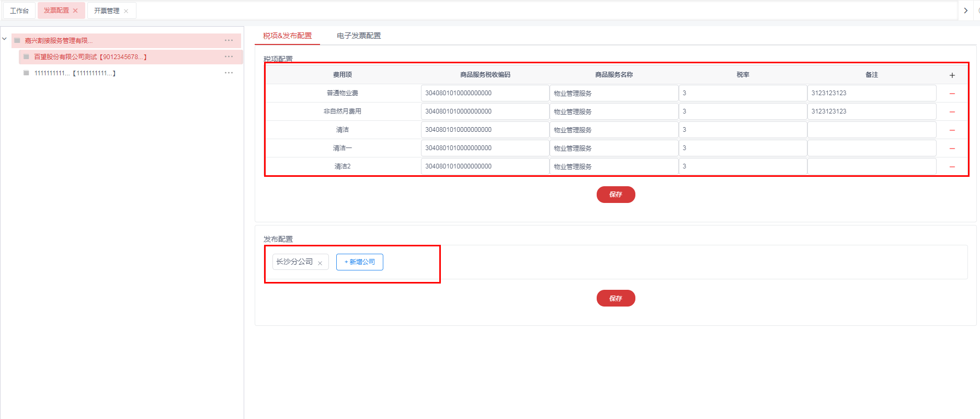Save the publish configuration

click(x=616, y=298)
